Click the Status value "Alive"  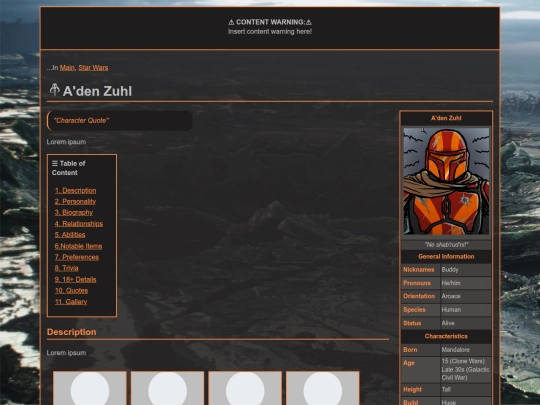tap(448, 323)
